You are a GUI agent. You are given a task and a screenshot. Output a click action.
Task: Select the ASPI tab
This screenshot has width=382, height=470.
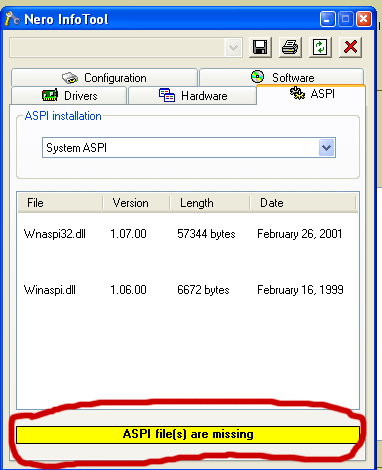pyautogui.click(x=311, y=94)
